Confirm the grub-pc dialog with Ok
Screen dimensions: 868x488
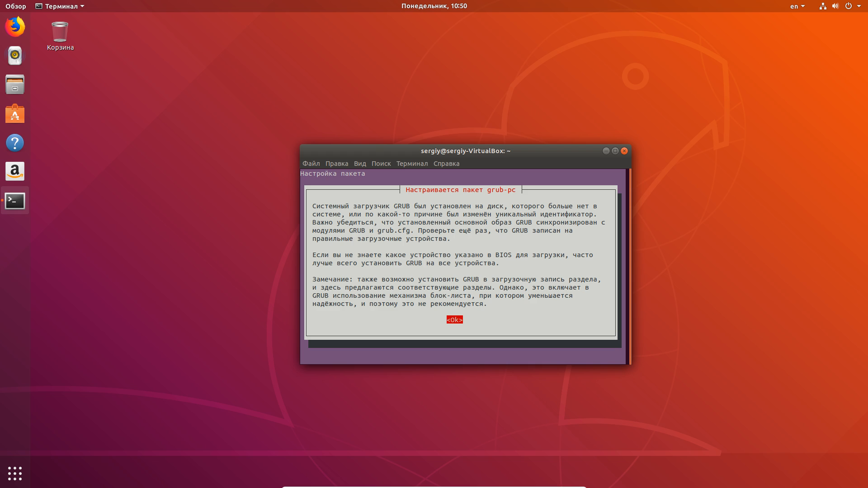[454, 320]
